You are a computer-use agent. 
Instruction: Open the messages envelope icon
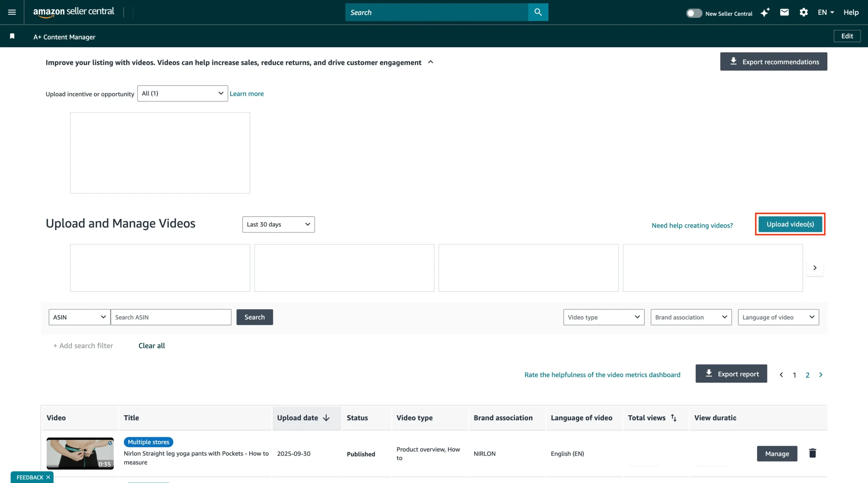coord(784,12)
